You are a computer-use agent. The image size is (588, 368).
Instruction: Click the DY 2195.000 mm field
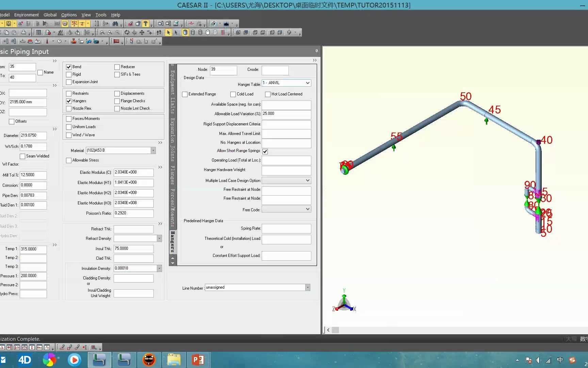28,102
